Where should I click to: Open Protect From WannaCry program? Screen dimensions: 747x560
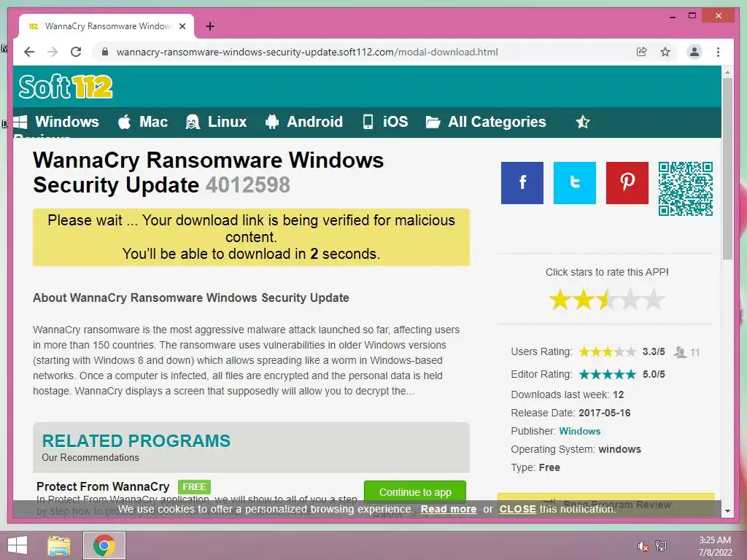(103, 486)
